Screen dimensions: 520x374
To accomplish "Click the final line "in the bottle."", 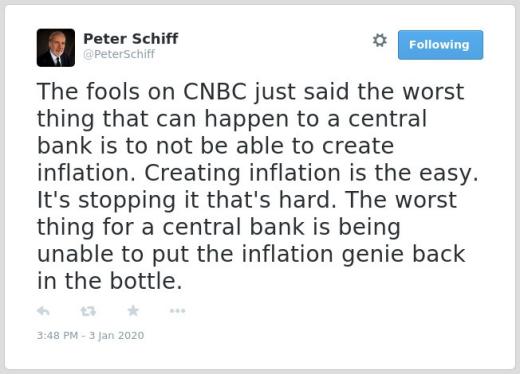I will [x=110, y=281].
